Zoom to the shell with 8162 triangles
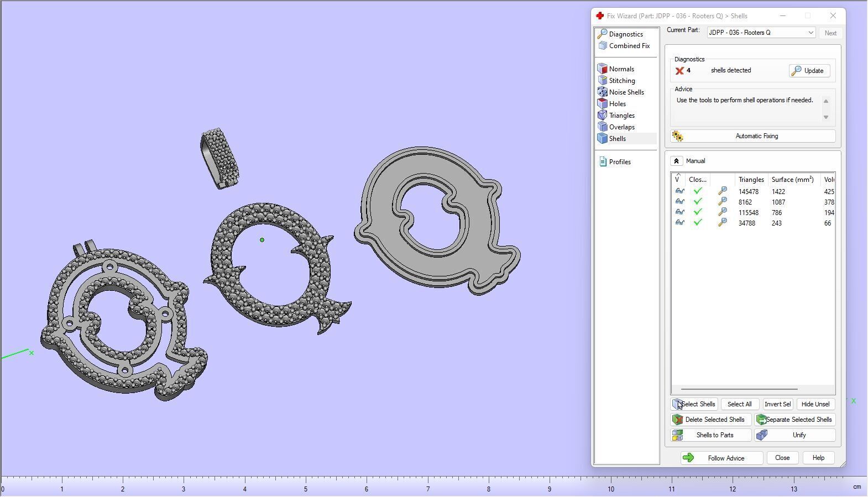 (x=722, y=202)
